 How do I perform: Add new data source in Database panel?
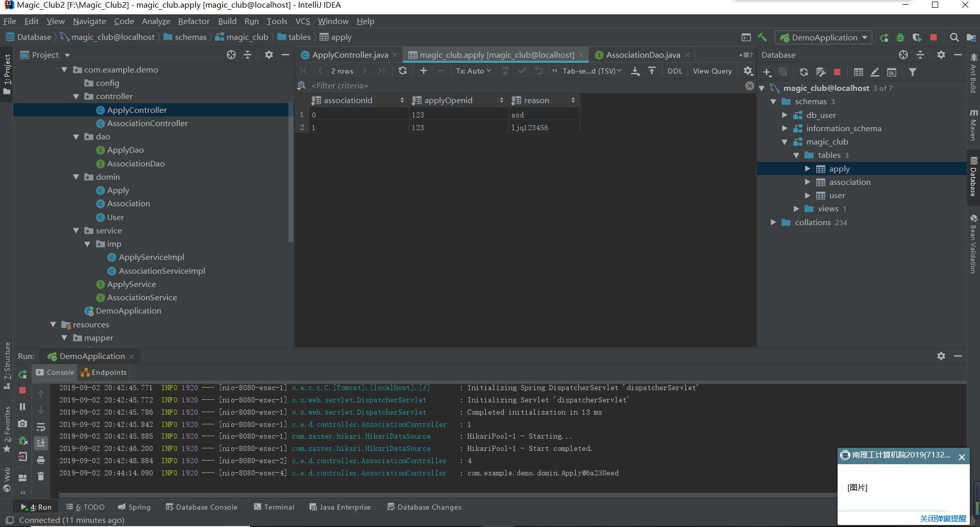pyautogui.click(x=767, y=72)
